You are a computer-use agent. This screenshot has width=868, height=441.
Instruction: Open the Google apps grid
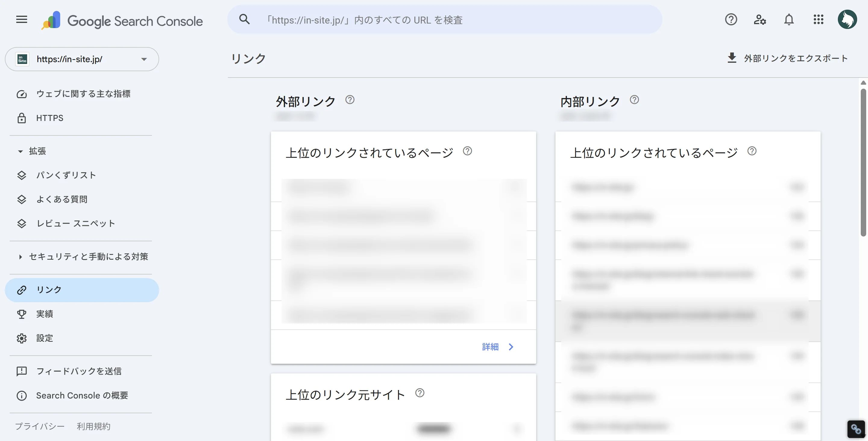(x=818, y=20)
